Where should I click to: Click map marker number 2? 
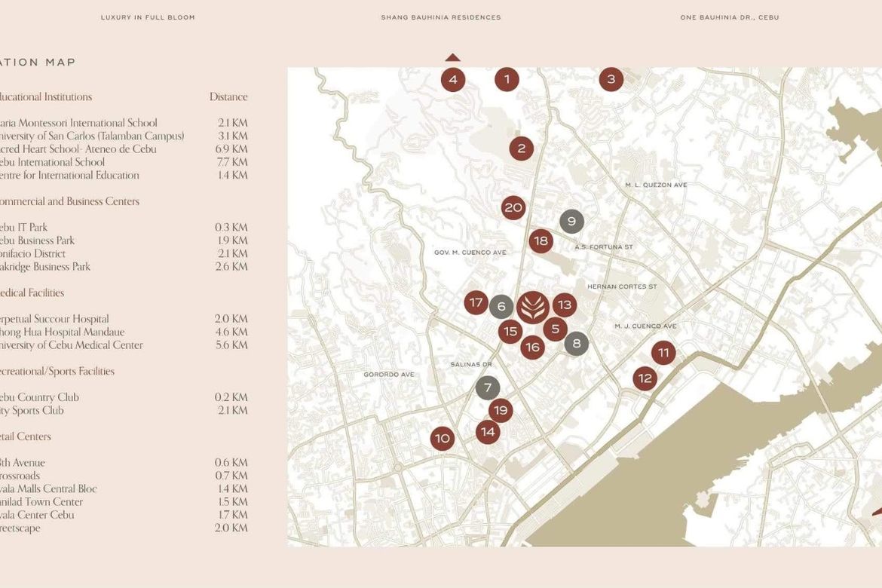tap(522, 149)
